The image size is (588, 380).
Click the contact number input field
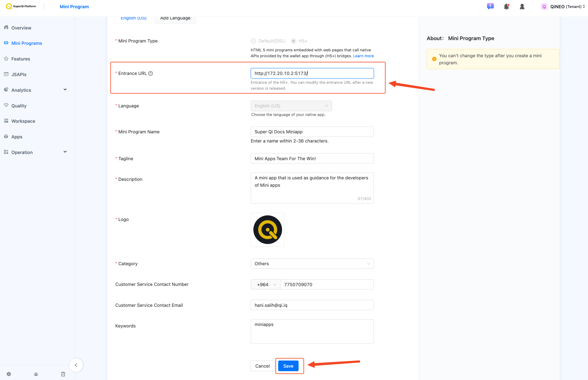(x=327, y=285)
